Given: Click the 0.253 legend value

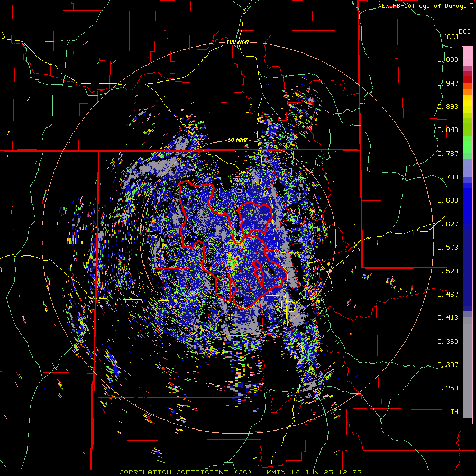Looking at the screenshot, I should 448,388.
